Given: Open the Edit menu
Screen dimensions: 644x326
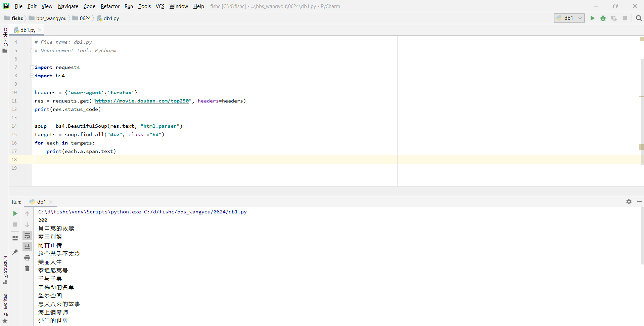Looking at the screenshot, I should coord(32,6).
